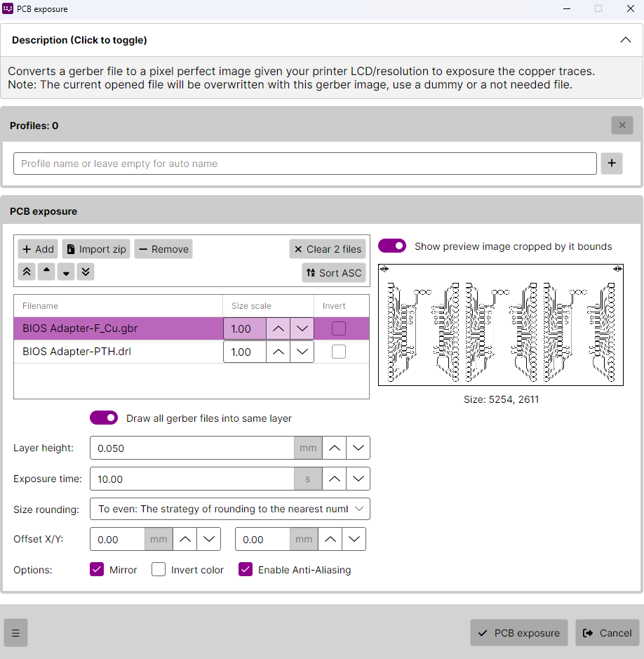
Task: Click the Profile name input field
Action: pos(305,164)
